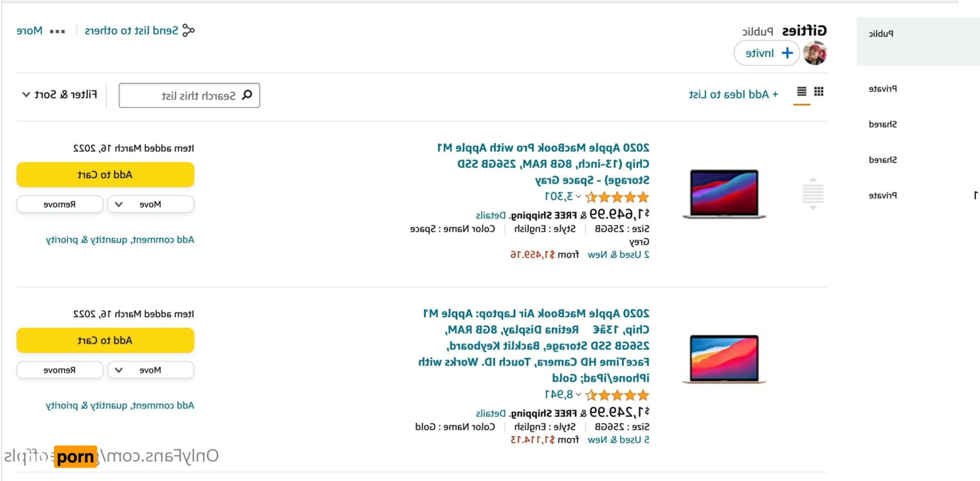Open Move dropdown for the MacBook Air item
The height and width of the screenshot is (481, 980).
point(150,370)
